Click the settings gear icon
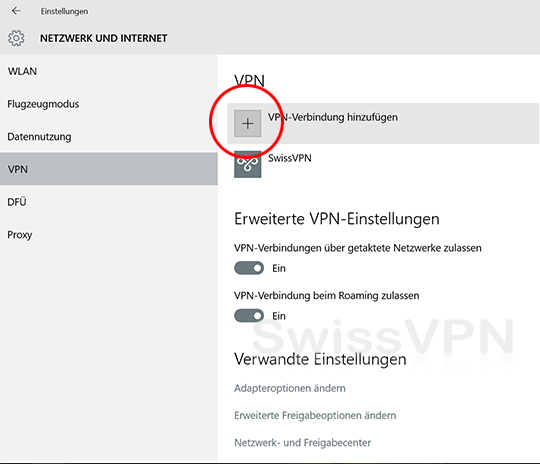The width and height of the screenshot is (540, 464). tap(16, 38)
